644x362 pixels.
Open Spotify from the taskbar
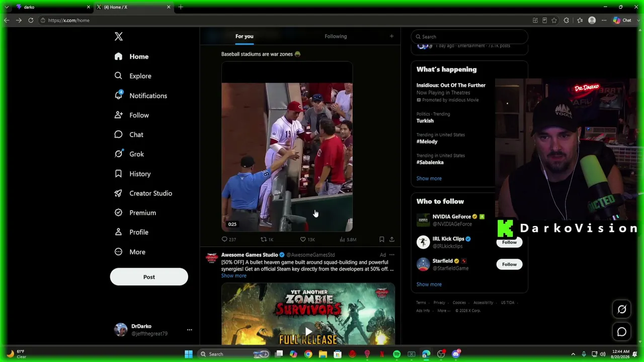click(x=396, y=354)
